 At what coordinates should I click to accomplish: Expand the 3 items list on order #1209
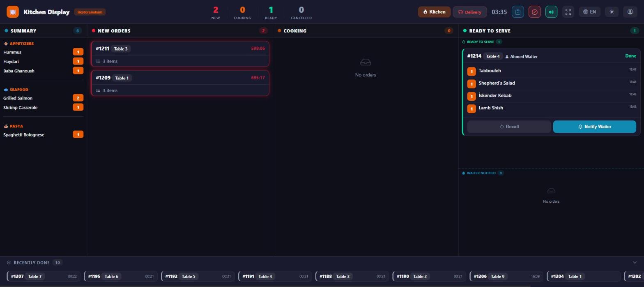coord(180,90)
